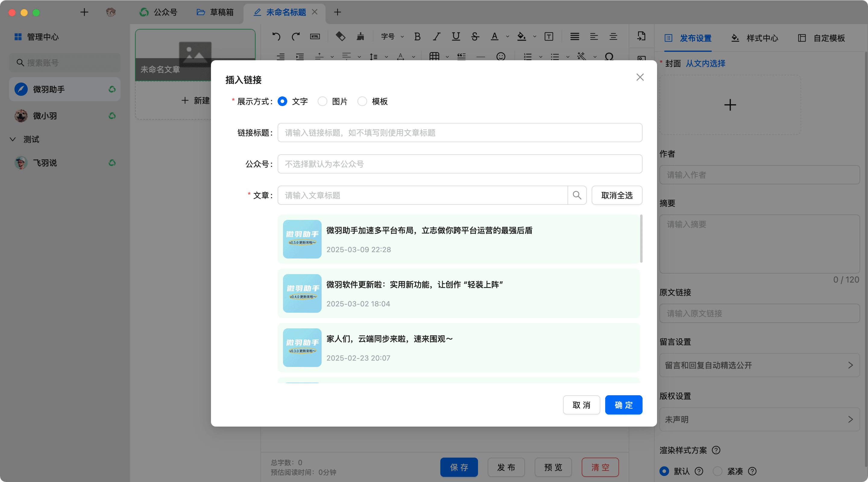Select 图片 as the display mode

(x=322, y=102)
